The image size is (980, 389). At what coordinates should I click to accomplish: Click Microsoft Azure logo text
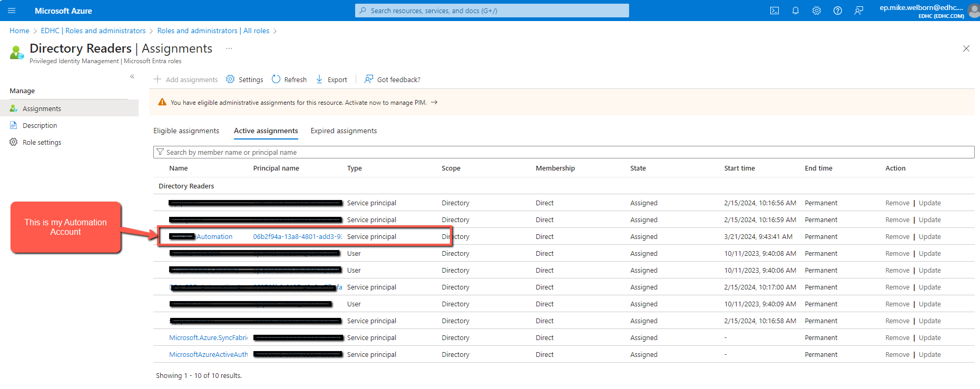pos(63,11)
